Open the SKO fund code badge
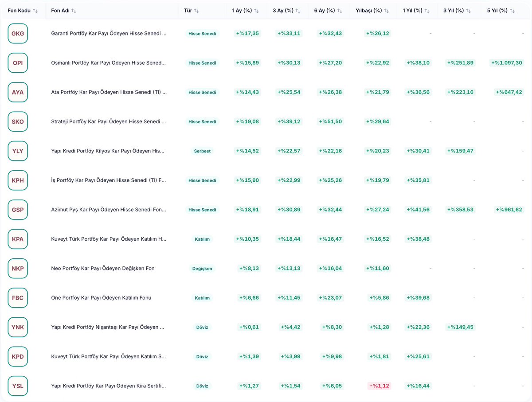 [18, 121]
